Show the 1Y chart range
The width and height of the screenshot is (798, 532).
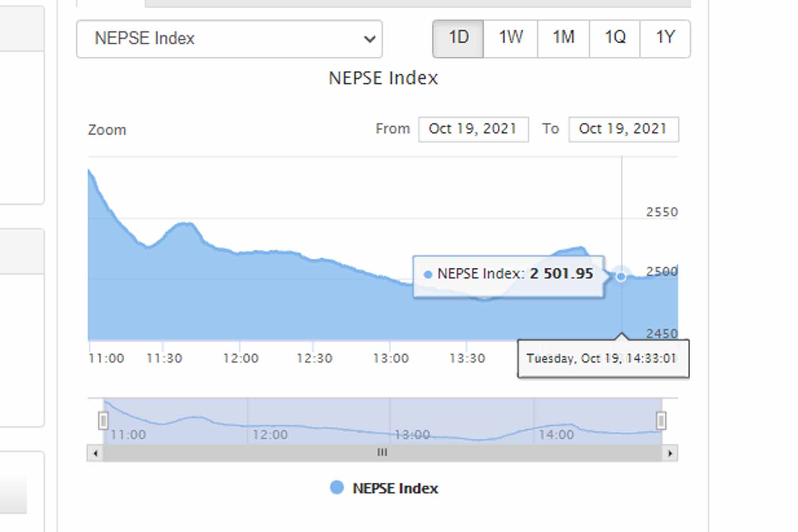[665, 39]
